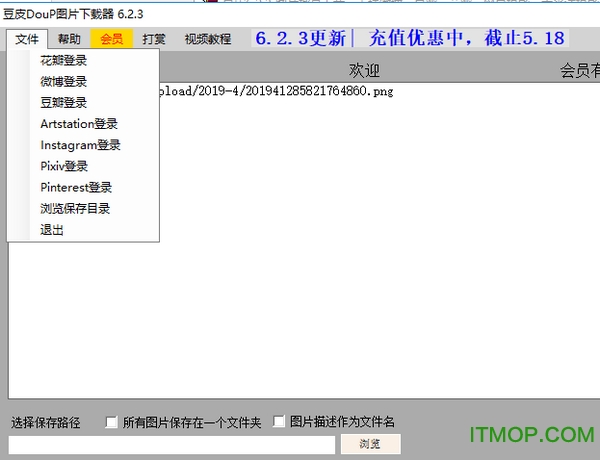Open the 打赏 menu
The width and height of the screenshot is (600, 460).
point(153,39)
